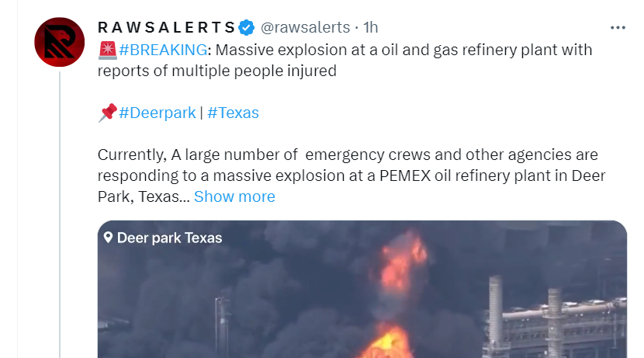Click the vertical thread line below the avatar
The image size is (644, 358).
click(60, 214)
